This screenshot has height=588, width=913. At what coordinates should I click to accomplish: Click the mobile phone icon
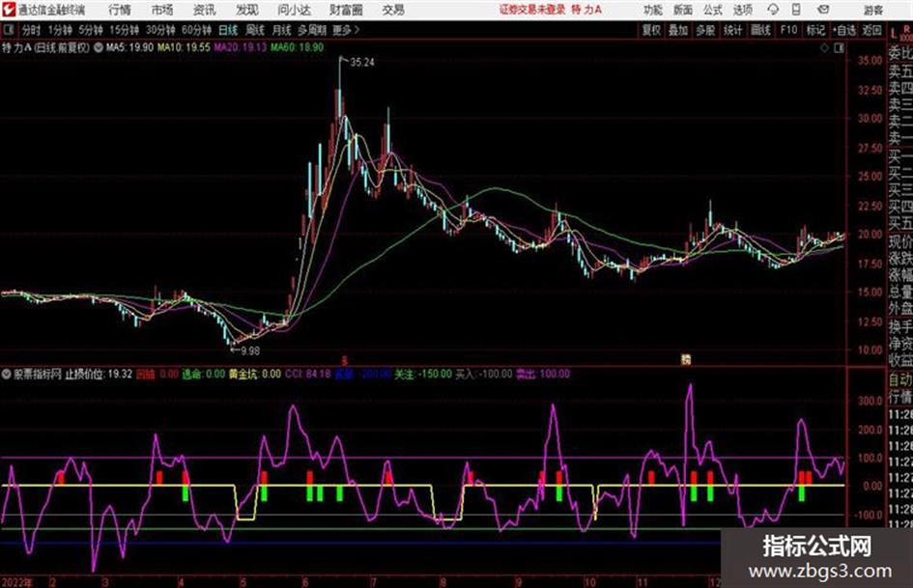click(x=796, y=10)
